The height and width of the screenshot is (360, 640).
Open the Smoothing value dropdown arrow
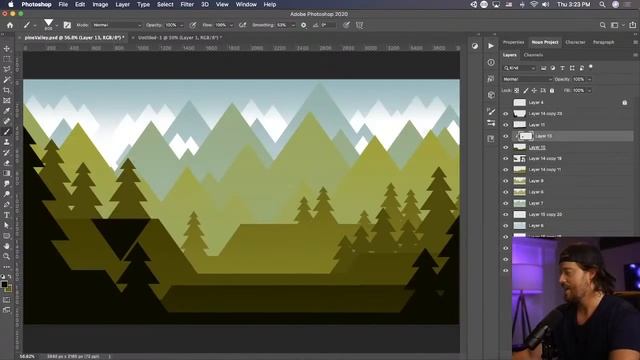293,25
